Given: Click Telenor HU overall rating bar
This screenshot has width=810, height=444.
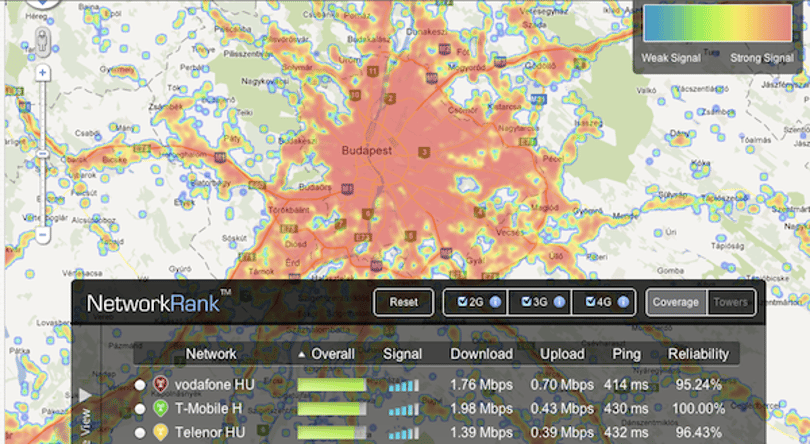Looking at the screenshot, I should click(x=332, y=433).
